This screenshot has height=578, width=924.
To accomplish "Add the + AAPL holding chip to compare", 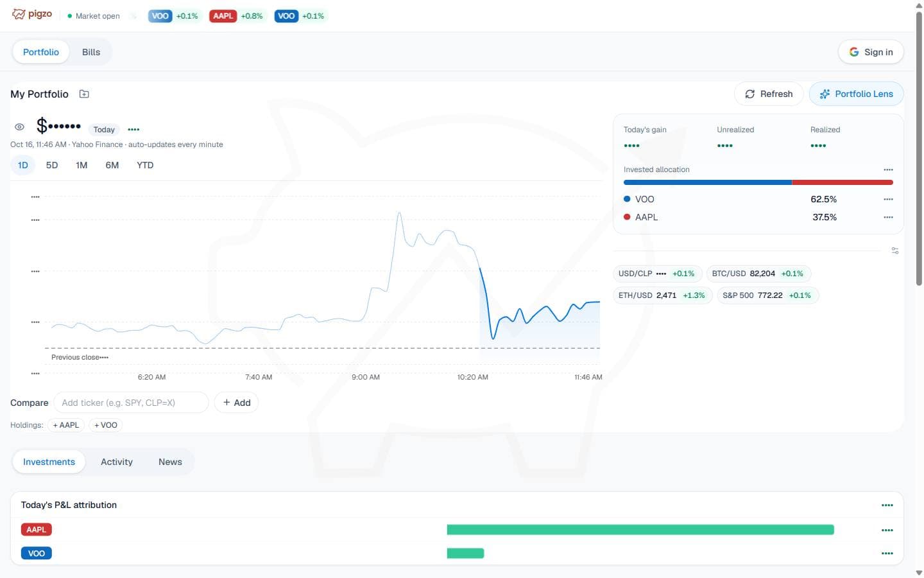I will tap(66, 425).
